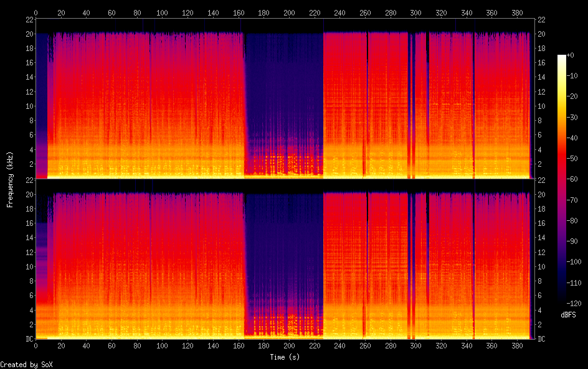Select the "-100" value on the dBFS scale
Image resolution: width=588 pixels, height=369 pixels.
click(x=574, y=262)
